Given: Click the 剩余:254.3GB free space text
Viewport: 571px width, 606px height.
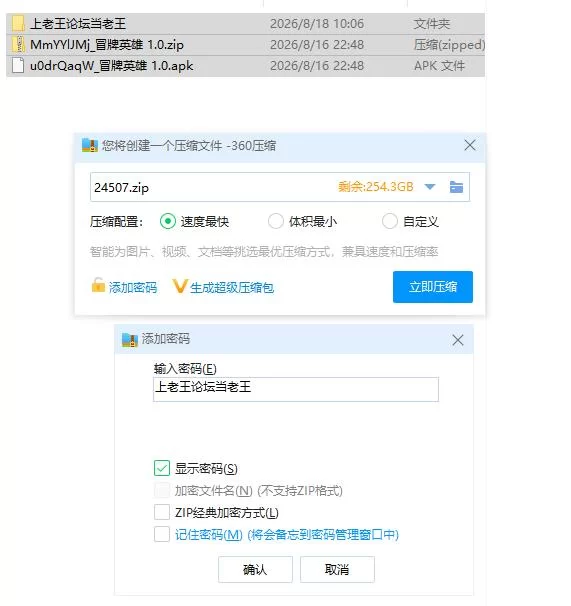Looking at the screenshot, I should [375, 187].
